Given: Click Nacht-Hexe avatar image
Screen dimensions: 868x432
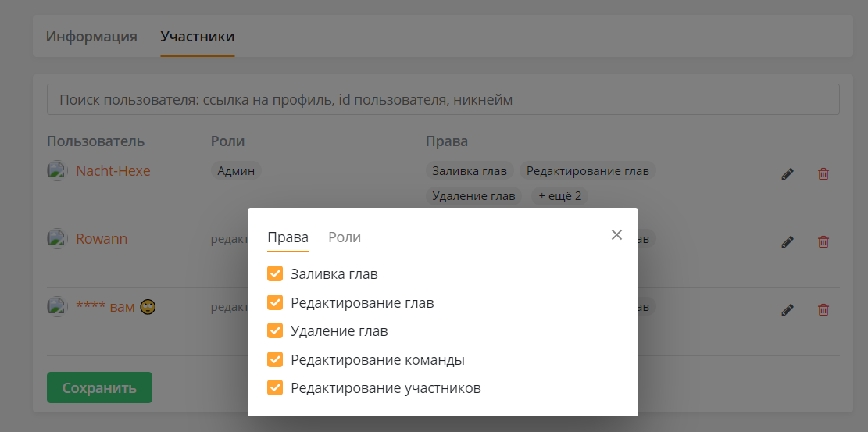Looking at the screenshot, I should coord(57,171).
